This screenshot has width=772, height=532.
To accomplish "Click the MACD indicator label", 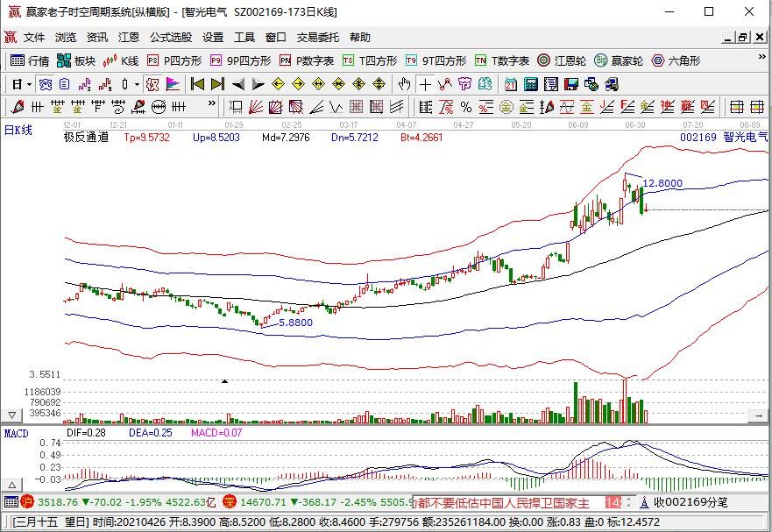I will [x=17, y=434].
